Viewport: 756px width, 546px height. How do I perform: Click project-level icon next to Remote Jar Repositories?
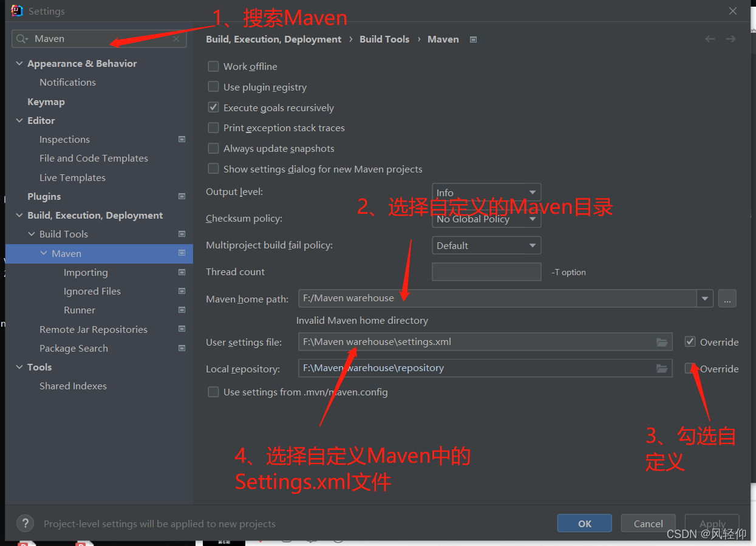click(x=182, y=329)
